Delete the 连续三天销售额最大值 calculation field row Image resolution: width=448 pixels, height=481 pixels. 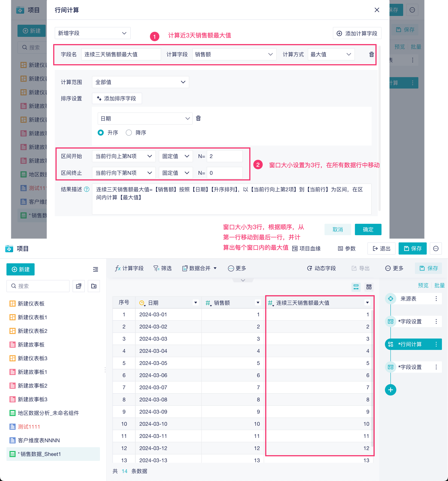click(x=371, y=55)
